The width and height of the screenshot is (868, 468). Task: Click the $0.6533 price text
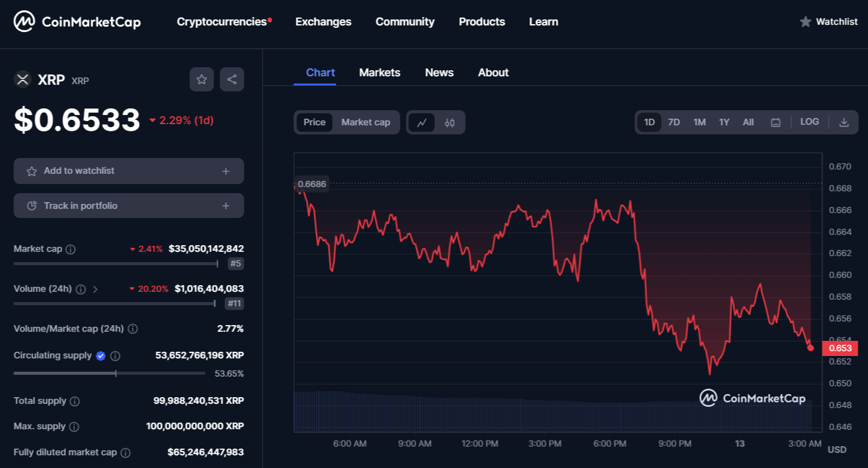[77, 120]
